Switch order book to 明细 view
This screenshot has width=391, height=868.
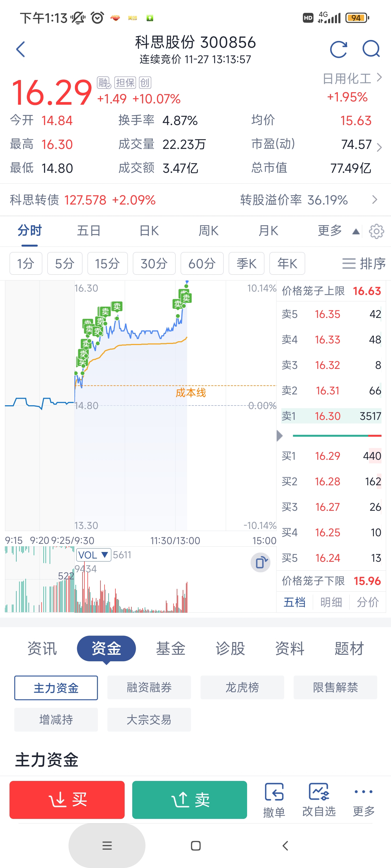click(331, 602)
